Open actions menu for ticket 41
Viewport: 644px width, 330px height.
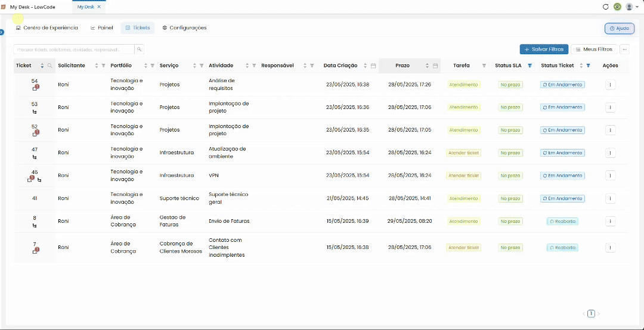tap(611, 198)
